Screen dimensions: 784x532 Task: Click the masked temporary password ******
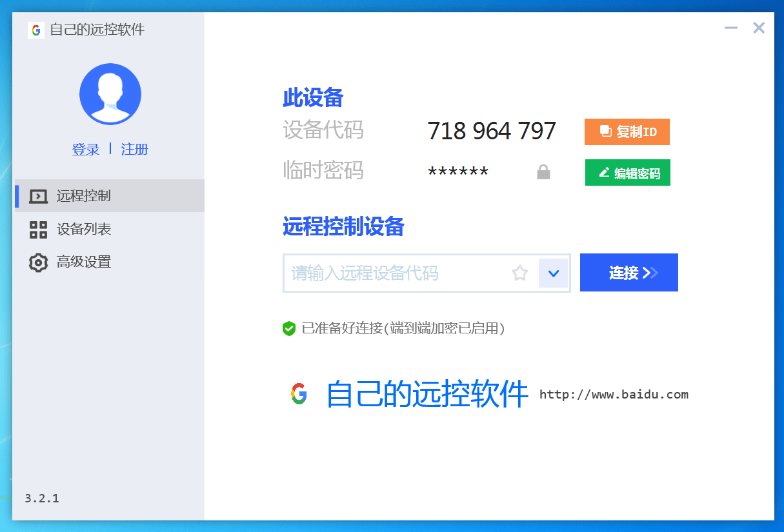tap(458, 172)
